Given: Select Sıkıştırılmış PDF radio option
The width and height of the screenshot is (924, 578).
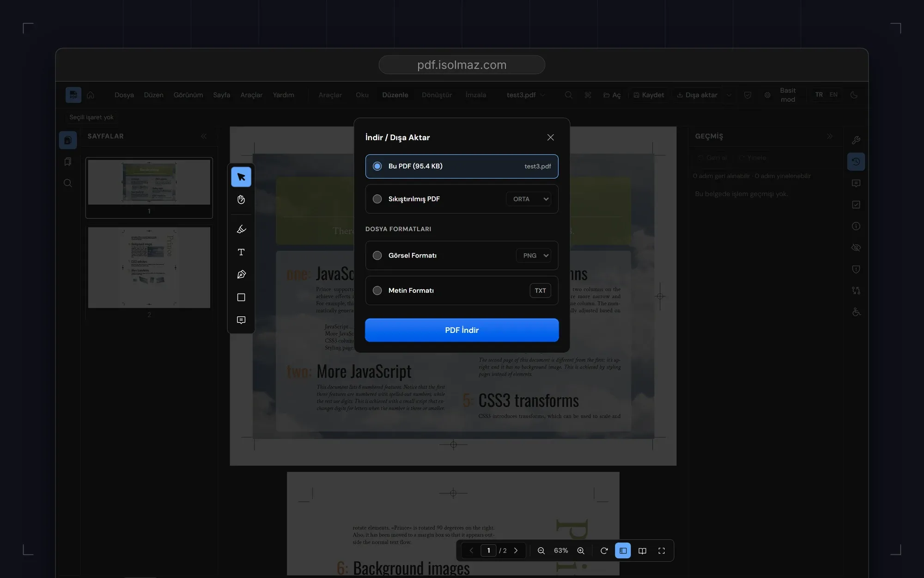Looking at the screenshot, I should coord(377,199).
